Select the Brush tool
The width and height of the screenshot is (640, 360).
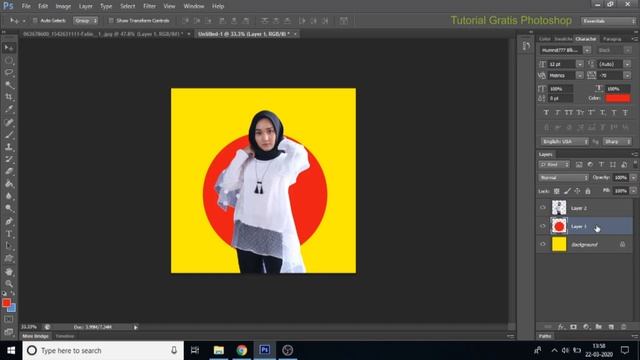tap(9, 134)
